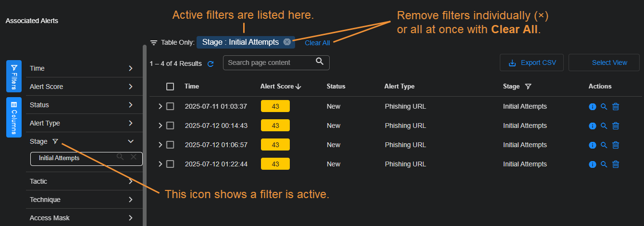Click the Clear All link
Viewport: 644px width, 226px height.
click(317, 43)
